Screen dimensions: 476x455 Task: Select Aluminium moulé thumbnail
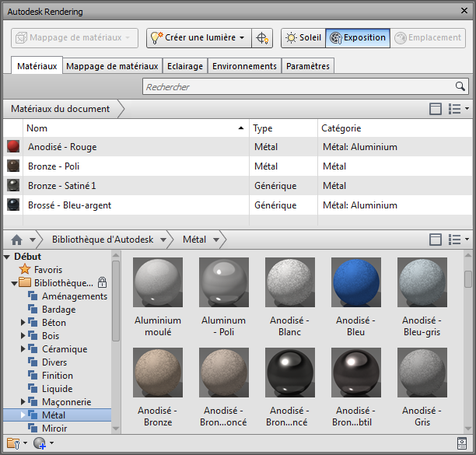pos(158,282)
